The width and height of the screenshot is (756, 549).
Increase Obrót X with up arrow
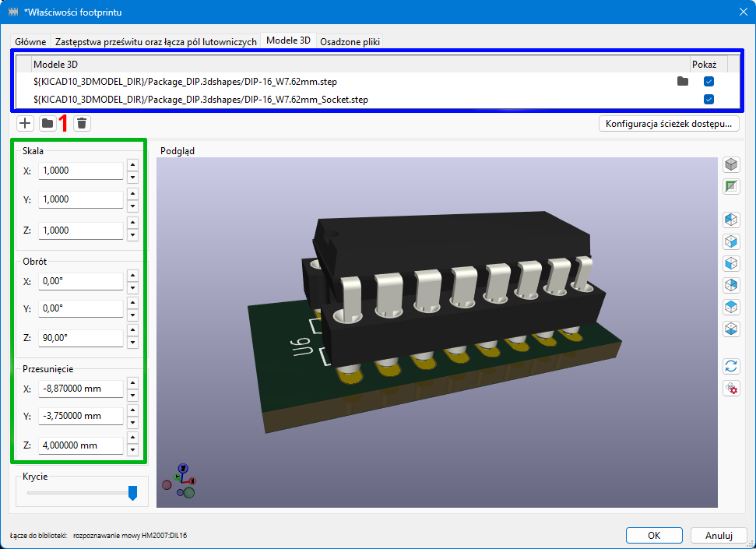tap(132, 276)
